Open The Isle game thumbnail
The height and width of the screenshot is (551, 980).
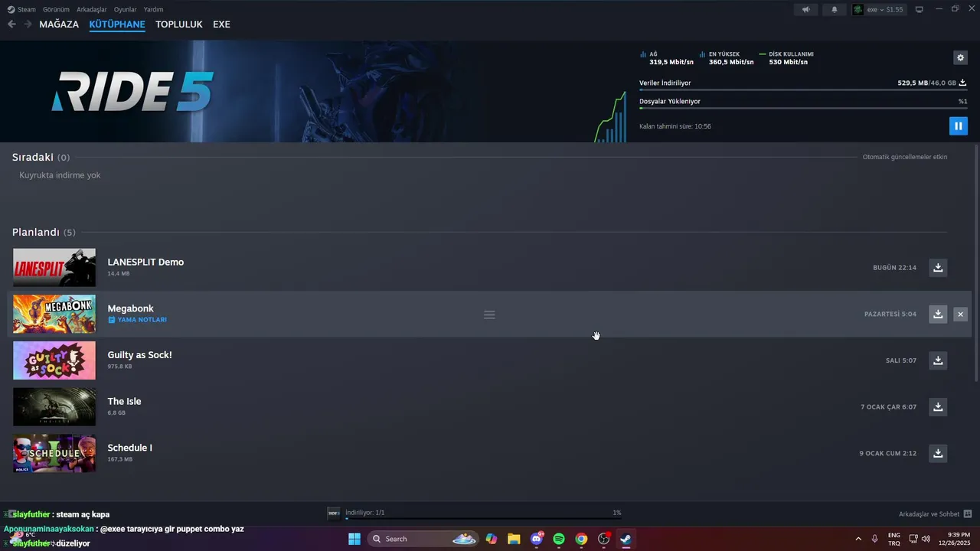(x=54, y=407)
